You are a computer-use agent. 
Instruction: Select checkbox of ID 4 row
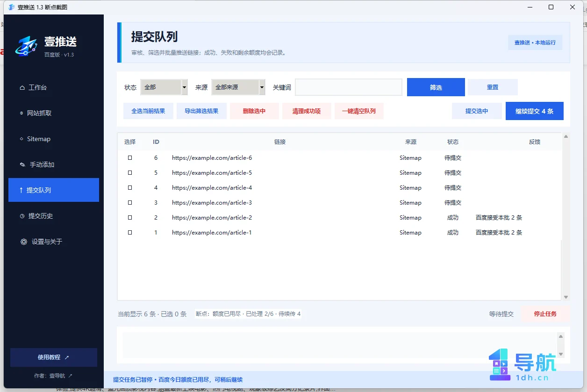coord(130,188)
